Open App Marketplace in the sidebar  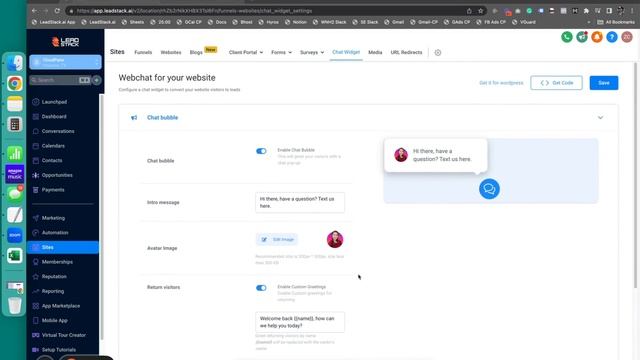point(61,306)
